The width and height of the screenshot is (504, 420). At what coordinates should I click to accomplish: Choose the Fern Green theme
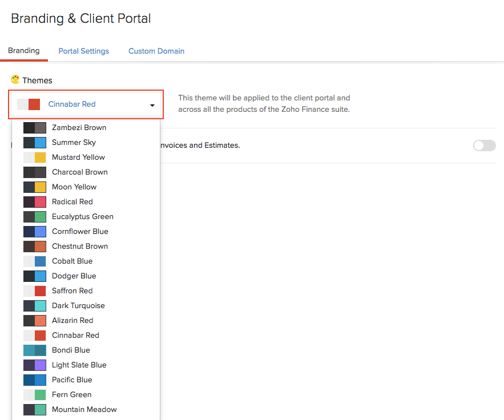click(71, 394)
